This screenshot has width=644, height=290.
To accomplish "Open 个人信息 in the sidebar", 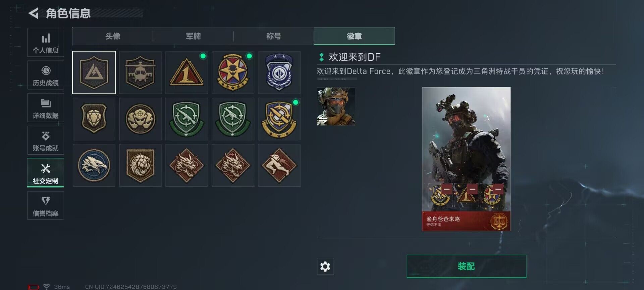I will pyautogui.click(x=46, y=43).
